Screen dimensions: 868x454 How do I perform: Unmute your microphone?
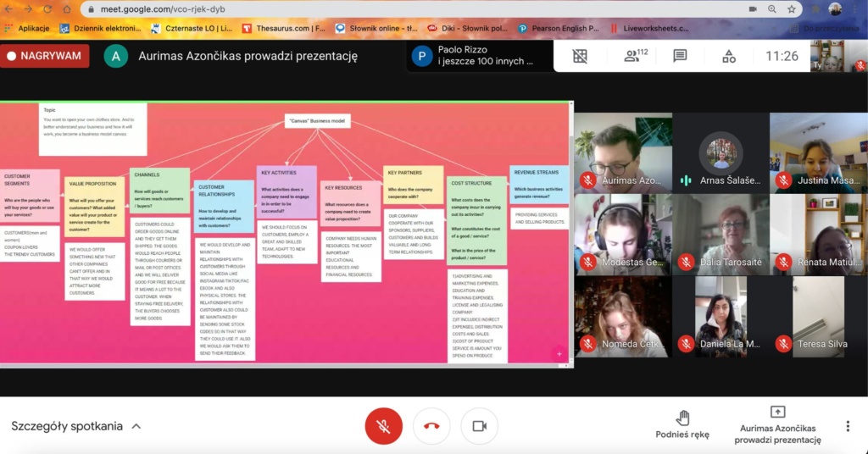coord(383,426)
